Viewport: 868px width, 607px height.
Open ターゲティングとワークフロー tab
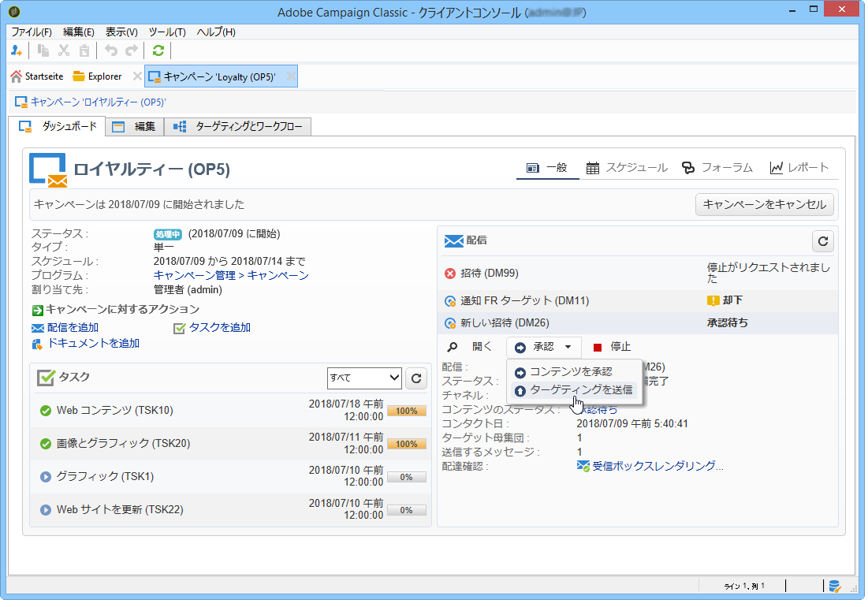pyautogui.click(x=238, y=127)
